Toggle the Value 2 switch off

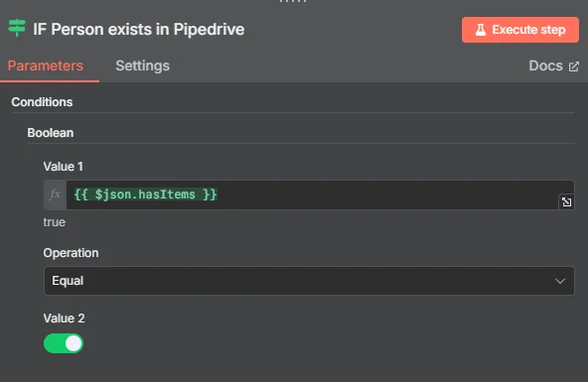click(64, 343)
